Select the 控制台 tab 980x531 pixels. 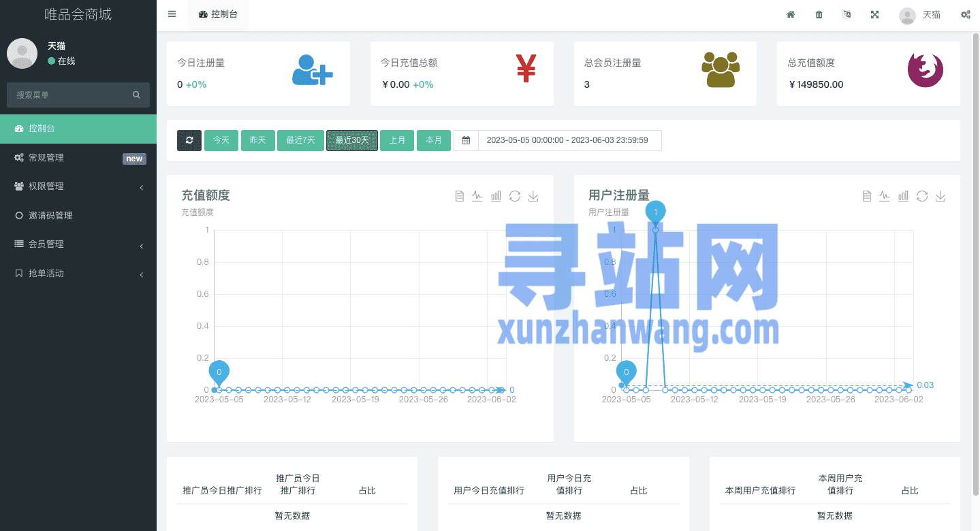click(x=218, y=14)
